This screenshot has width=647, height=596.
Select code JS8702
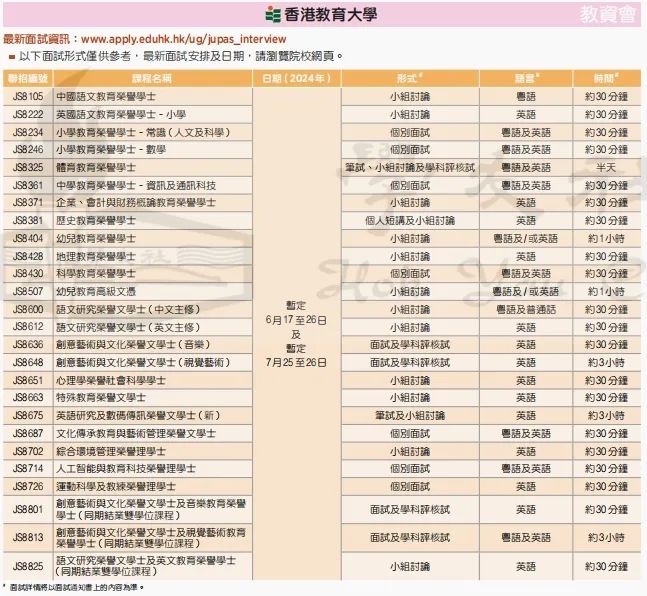pos(28,451)
